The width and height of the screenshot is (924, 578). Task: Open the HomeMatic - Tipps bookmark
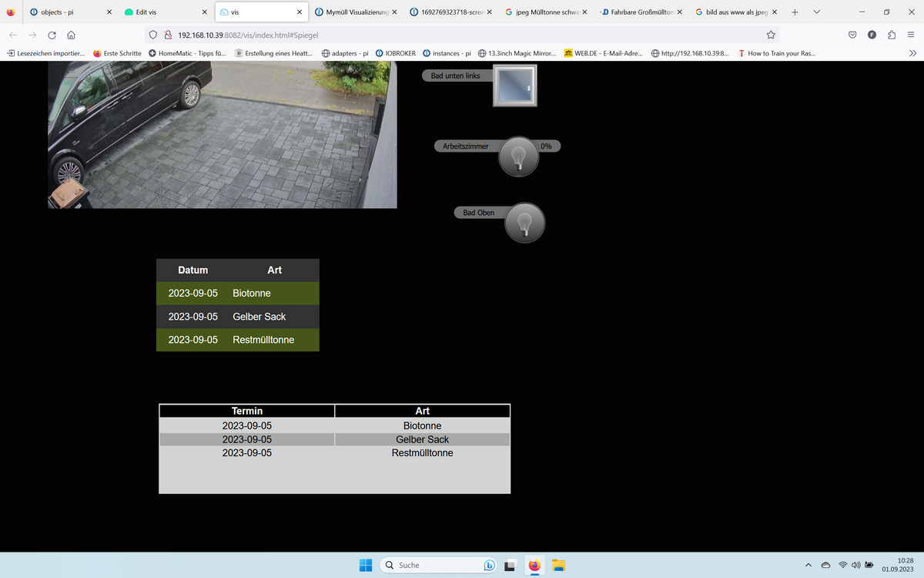coord(187,53)
